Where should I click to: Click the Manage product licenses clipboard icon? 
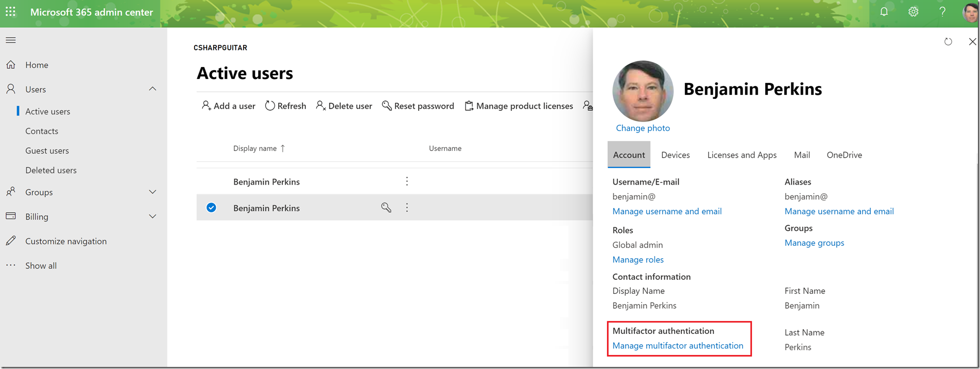pyautogui.click(x=469, y=106)
